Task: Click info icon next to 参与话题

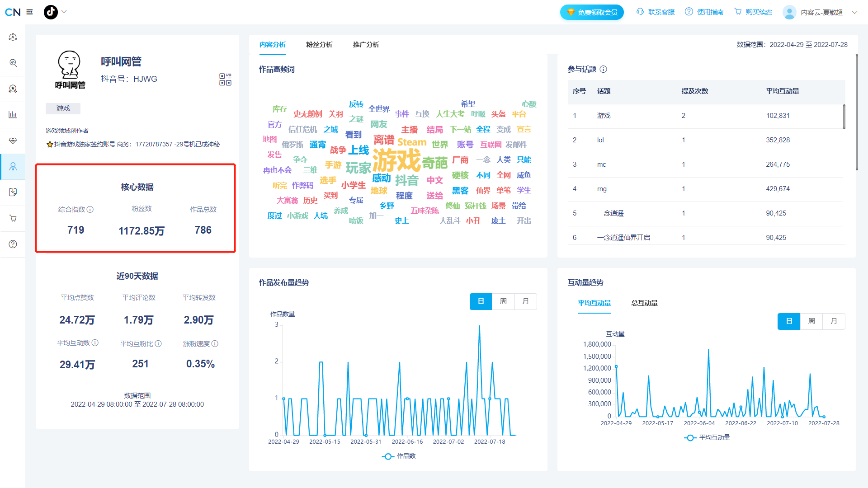Action: click(604, 69)
